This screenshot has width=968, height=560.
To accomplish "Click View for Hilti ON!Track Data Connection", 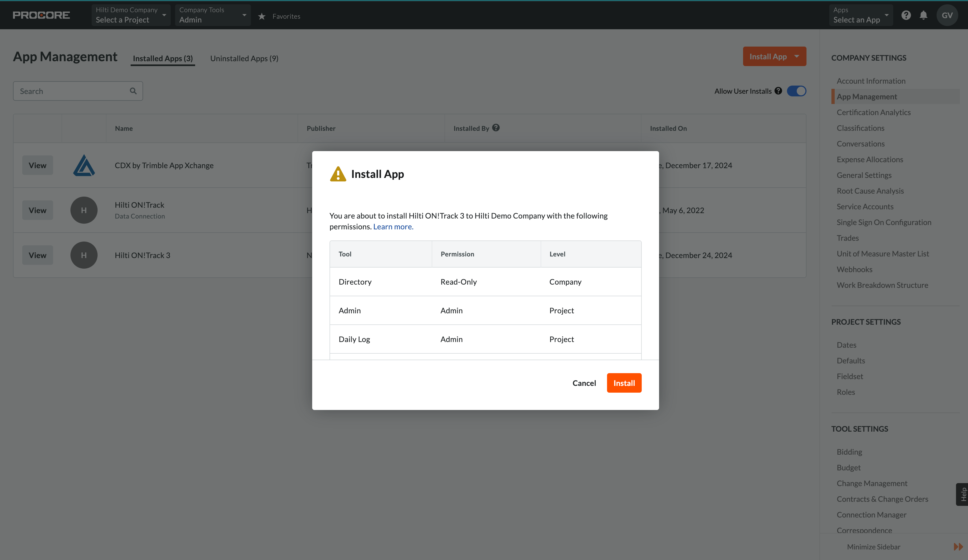I will pyautogui.click(x=38, y=210).
